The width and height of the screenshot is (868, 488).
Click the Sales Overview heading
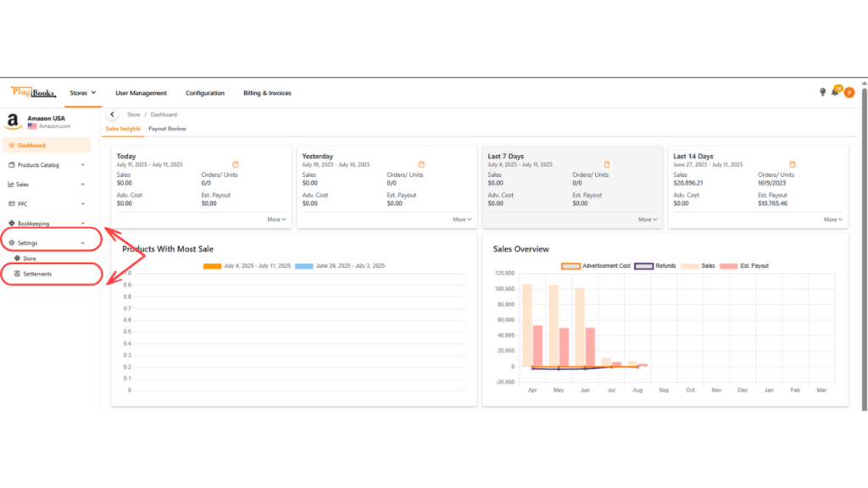point(521,249)
